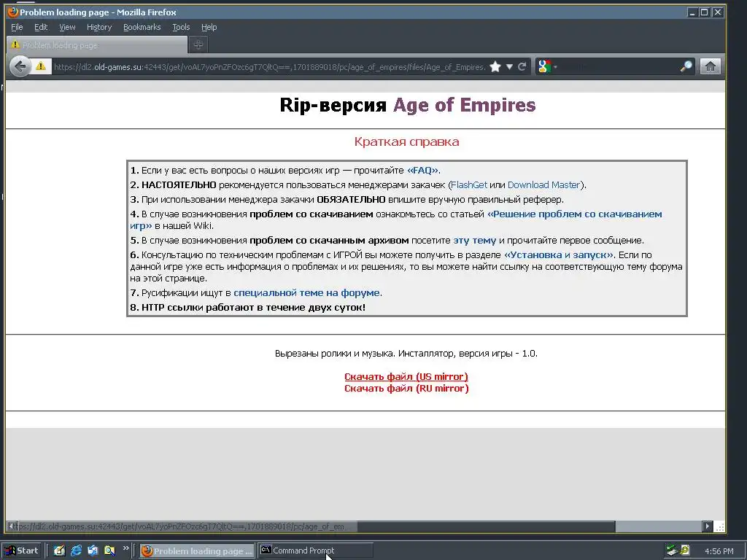Open 'специальной теме на форуме' link
Screen dimensions: 747x560
click(x=307, y=293)
